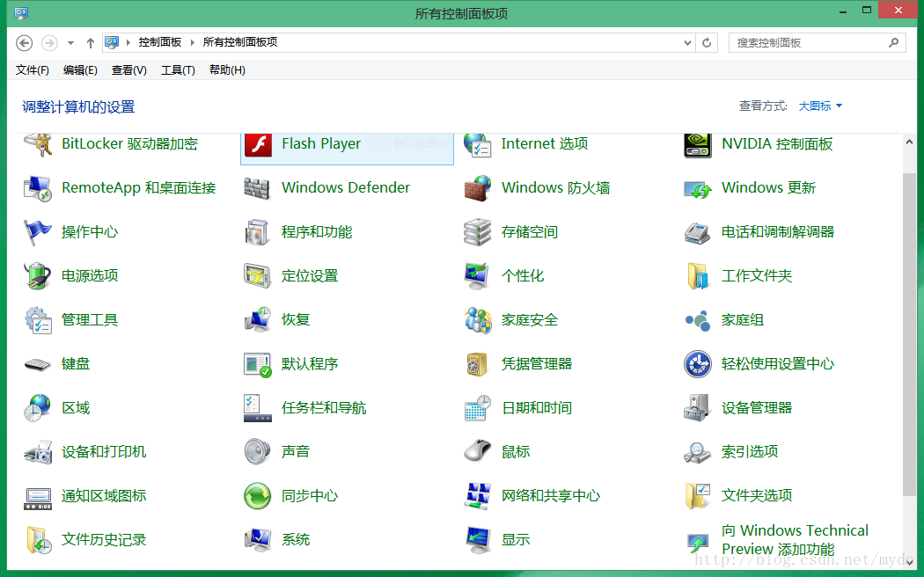The image size is (924, 577).
Task: Open 默认程序 icon
Action: 258,364
